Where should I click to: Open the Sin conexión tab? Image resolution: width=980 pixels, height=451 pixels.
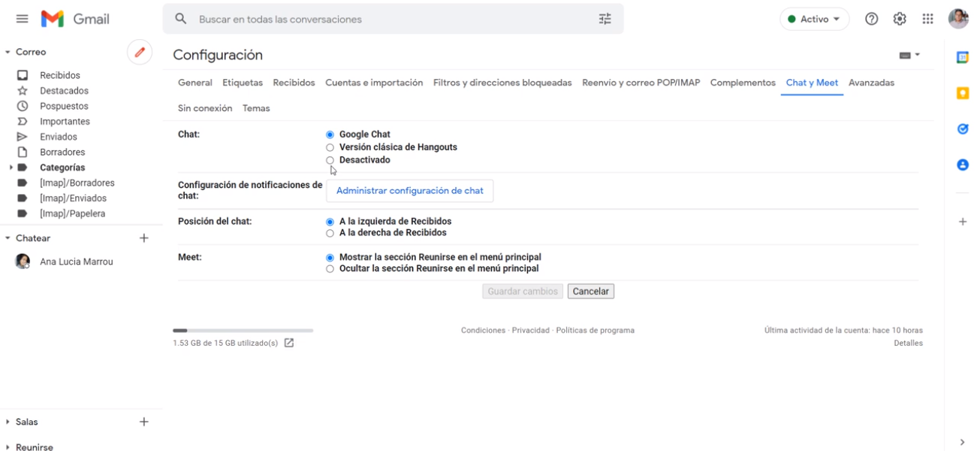tap(205, 108)
